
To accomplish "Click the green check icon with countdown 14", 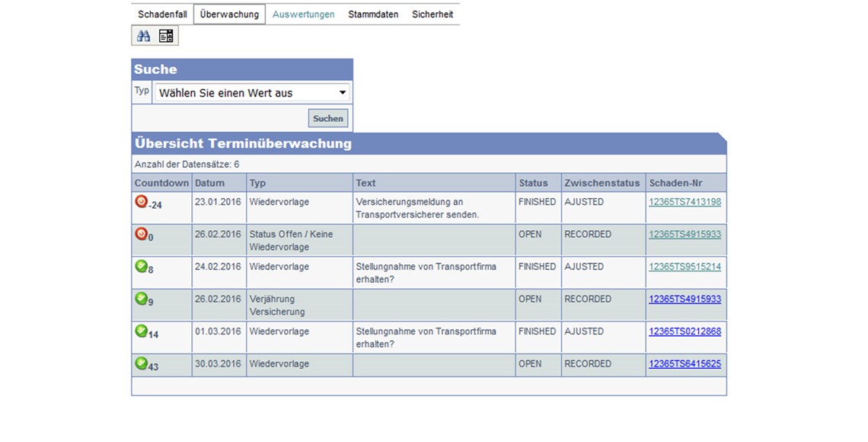I will (x=141, y=331).
